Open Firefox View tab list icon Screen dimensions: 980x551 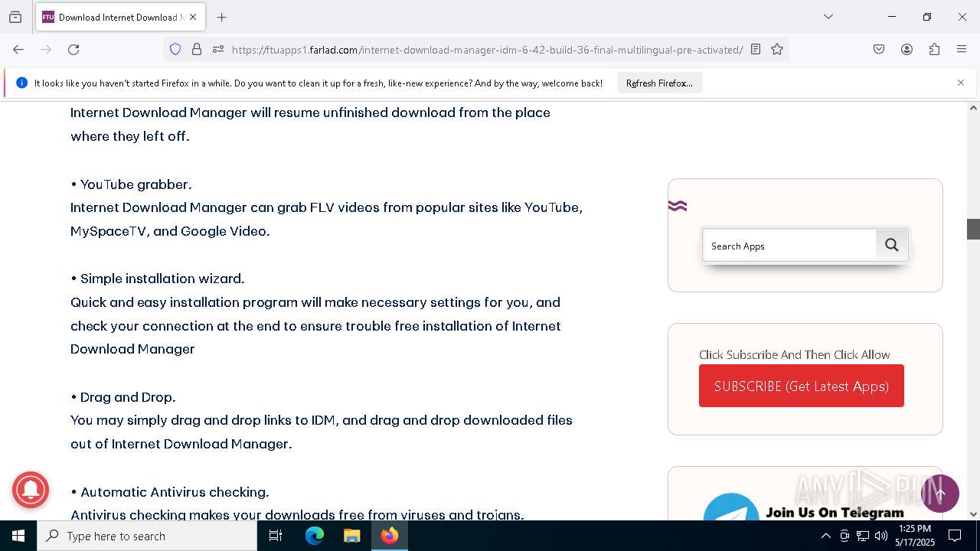(15, 17)
